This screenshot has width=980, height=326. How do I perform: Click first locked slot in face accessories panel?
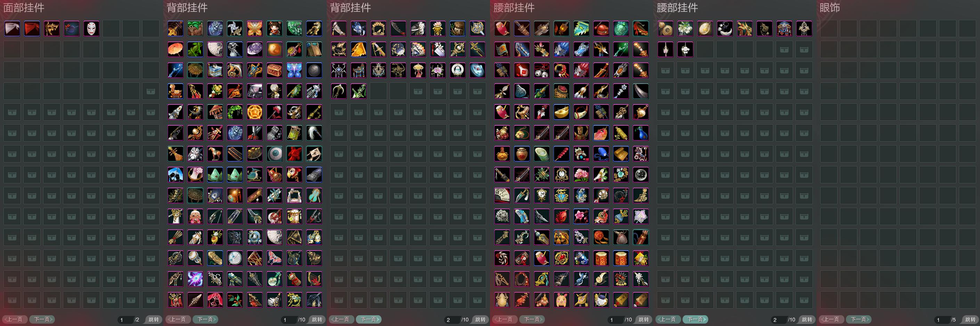151,92
